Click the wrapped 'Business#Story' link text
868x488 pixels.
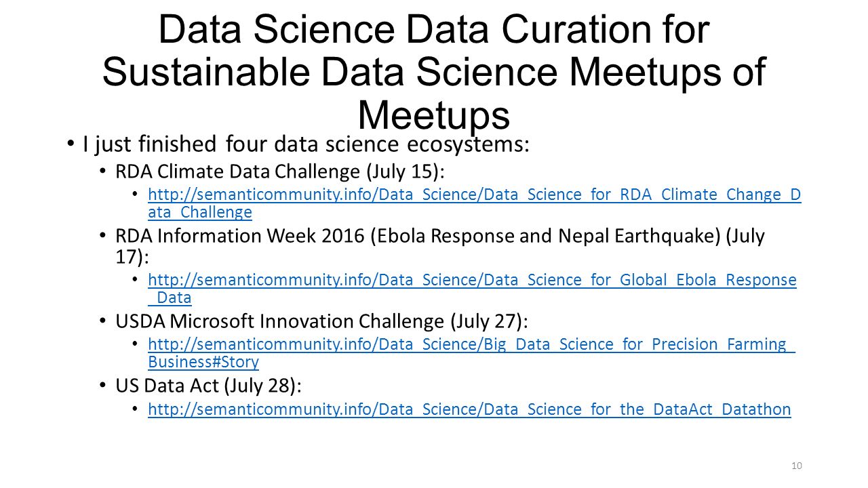[203, 361]
